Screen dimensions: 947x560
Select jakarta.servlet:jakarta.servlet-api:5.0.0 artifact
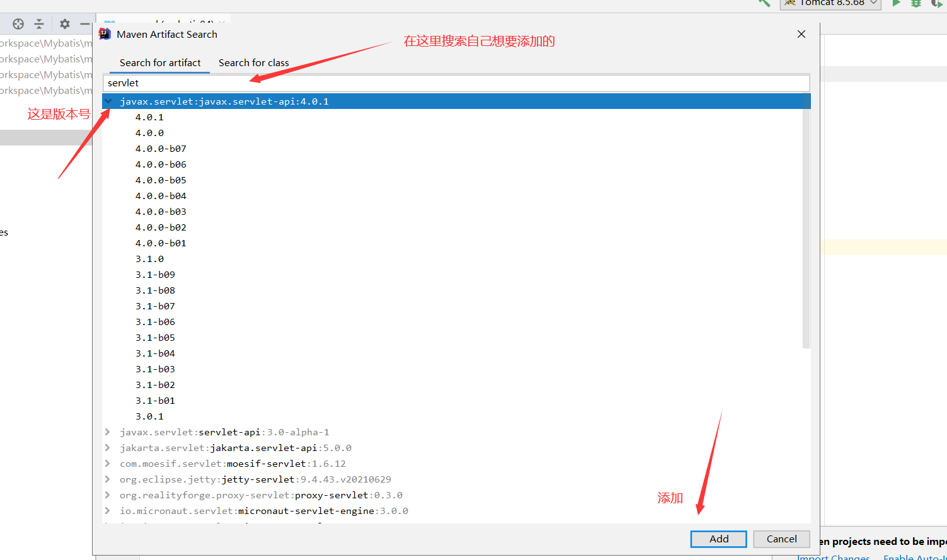(x=236, y=448)
